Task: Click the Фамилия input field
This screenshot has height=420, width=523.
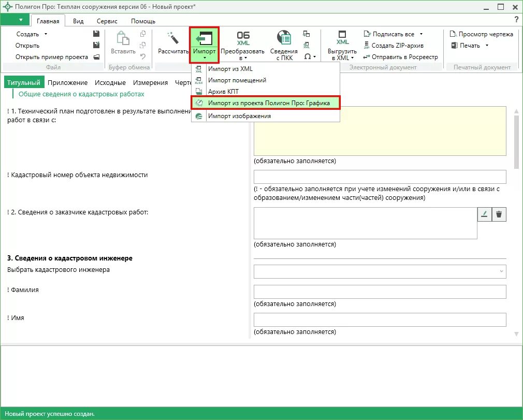Action: 380,292
